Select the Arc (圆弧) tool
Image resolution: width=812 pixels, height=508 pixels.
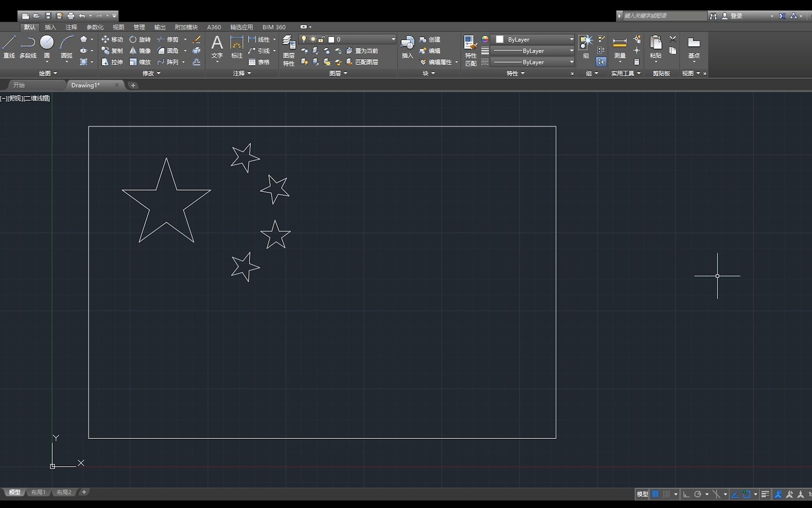[67, 47]
